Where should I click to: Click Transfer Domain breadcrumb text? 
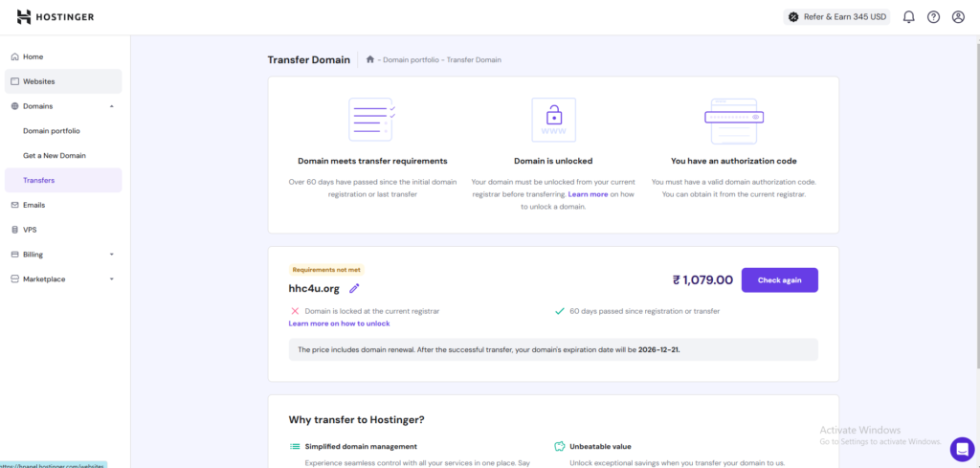tap(474, 60)
